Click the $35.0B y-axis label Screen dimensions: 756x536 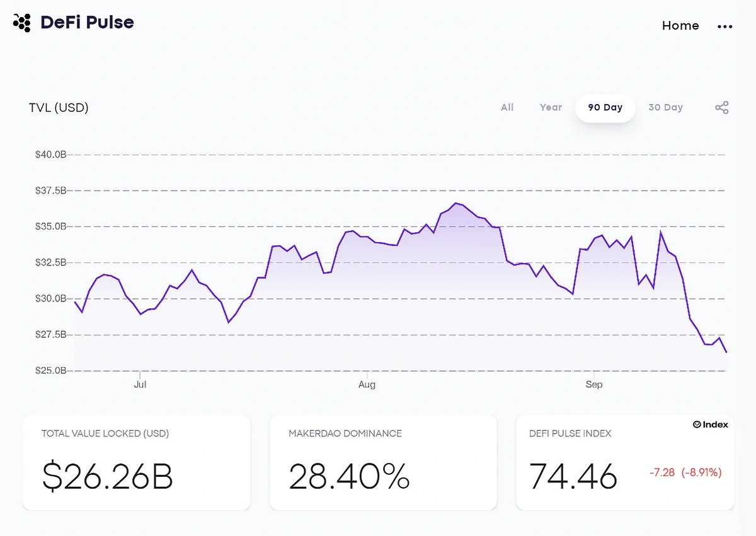[x=50, y=226]
